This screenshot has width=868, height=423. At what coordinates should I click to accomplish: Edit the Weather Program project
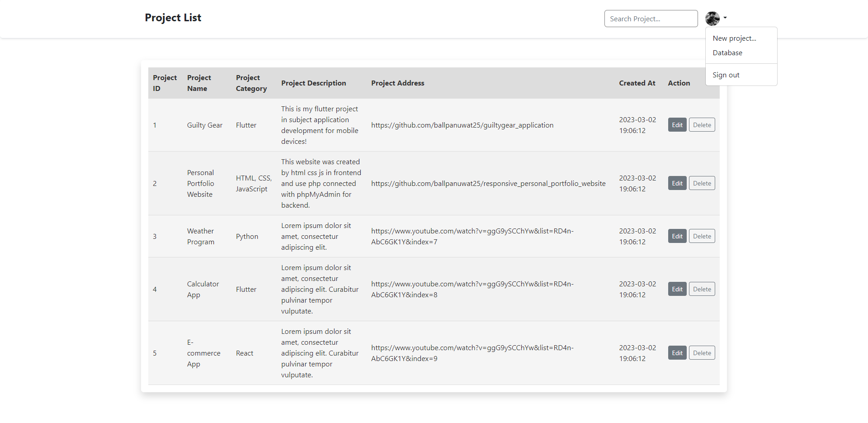point(677,236)
